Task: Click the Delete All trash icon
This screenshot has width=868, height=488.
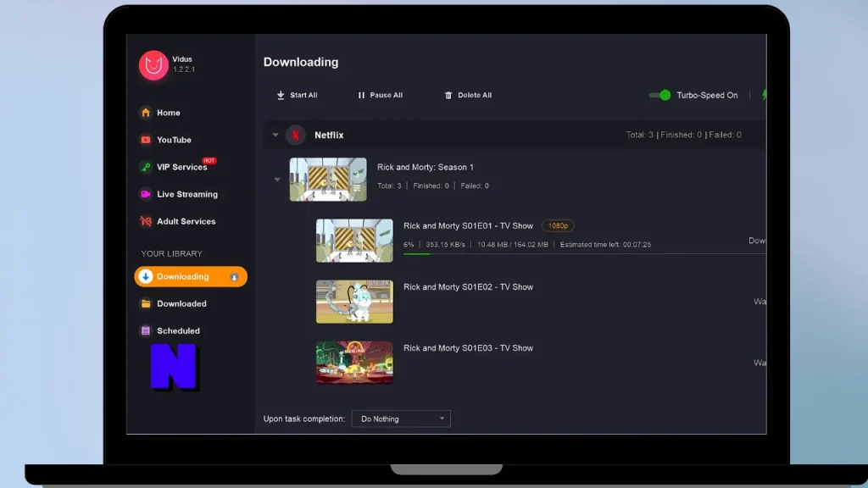Action: pos(448,95)
